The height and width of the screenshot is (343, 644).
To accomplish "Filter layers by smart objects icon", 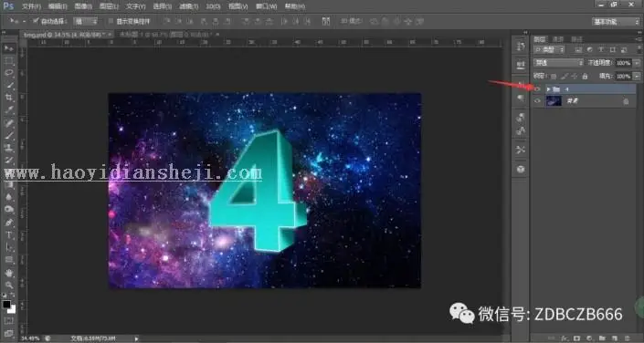I will click(x=624, y=50).
